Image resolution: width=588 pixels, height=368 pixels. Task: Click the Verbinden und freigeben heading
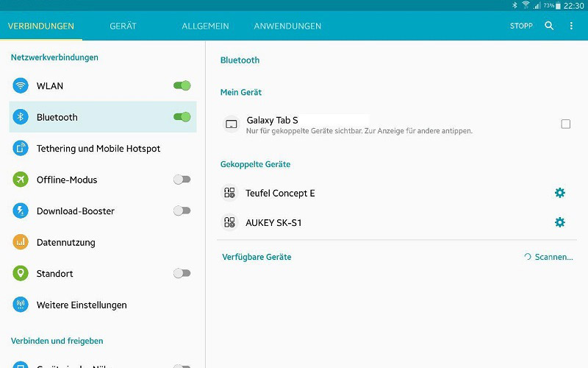pos(57,341)
